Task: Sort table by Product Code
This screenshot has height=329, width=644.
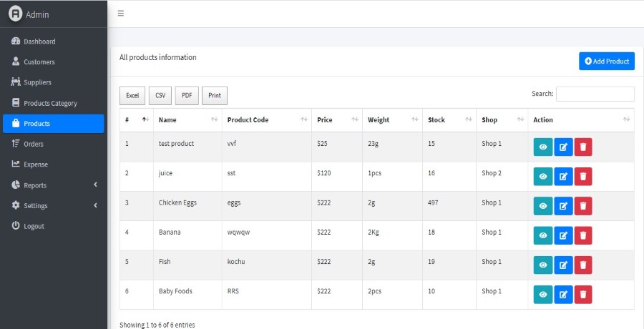Action: coord(267,120)
